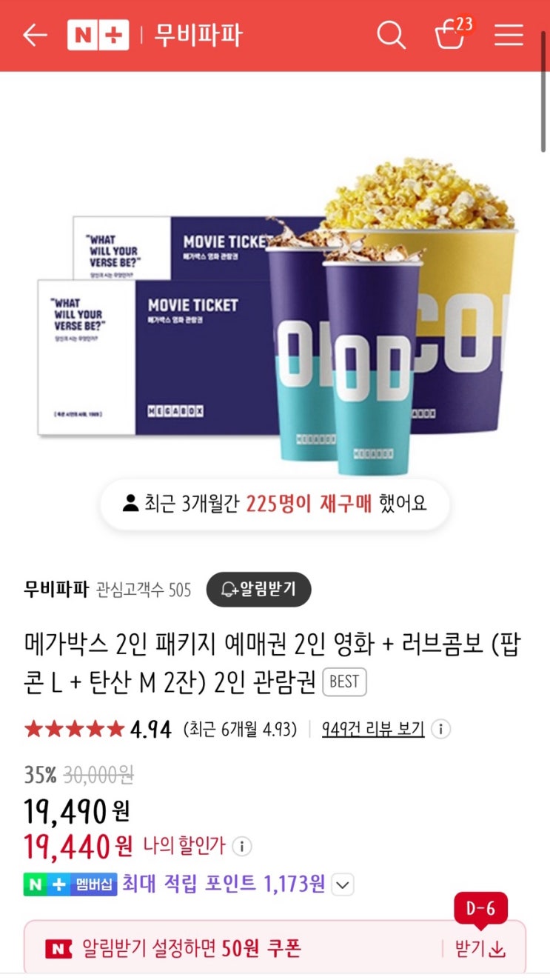Click the 알림받기 bell button
The height and width of the screenshot is (980, 550).
point(258,589)
